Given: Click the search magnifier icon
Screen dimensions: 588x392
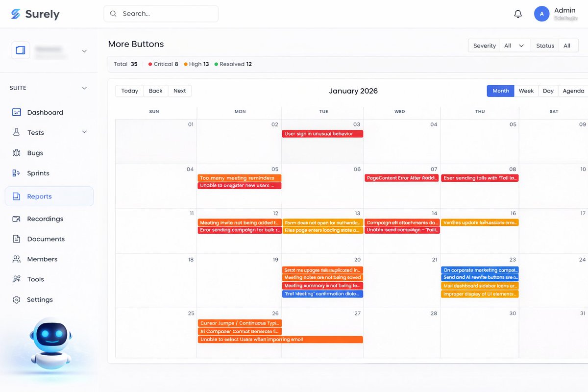Looking at the screenshot, I should click(113, 14).
